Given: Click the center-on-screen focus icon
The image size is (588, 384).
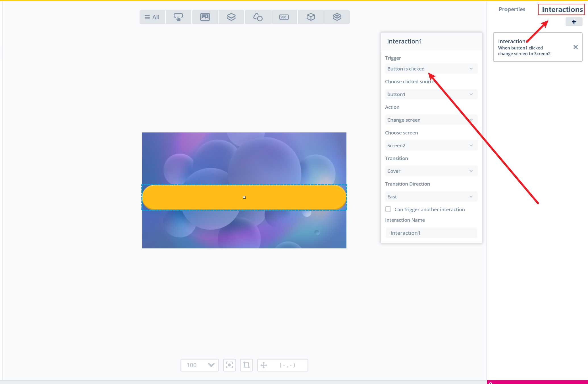Looking at the screenshot, I should tap(229, 365).
